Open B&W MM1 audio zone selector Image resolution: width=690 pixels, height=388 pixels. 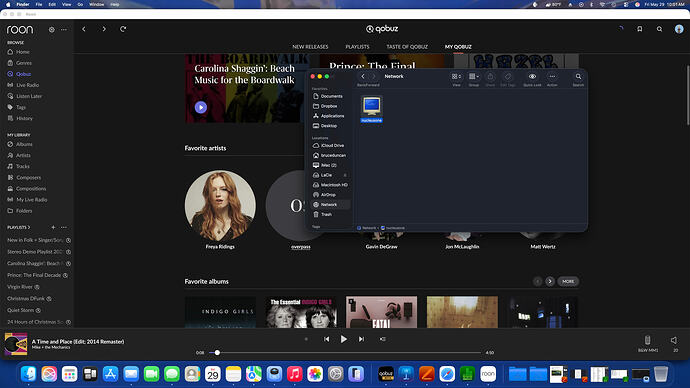point(648,343)
